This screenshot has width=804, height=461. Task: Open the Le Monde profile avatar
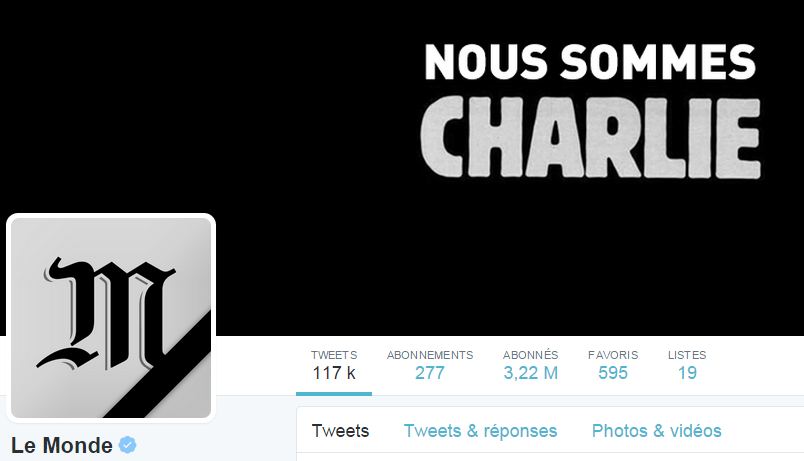click(x=111, y=317)
